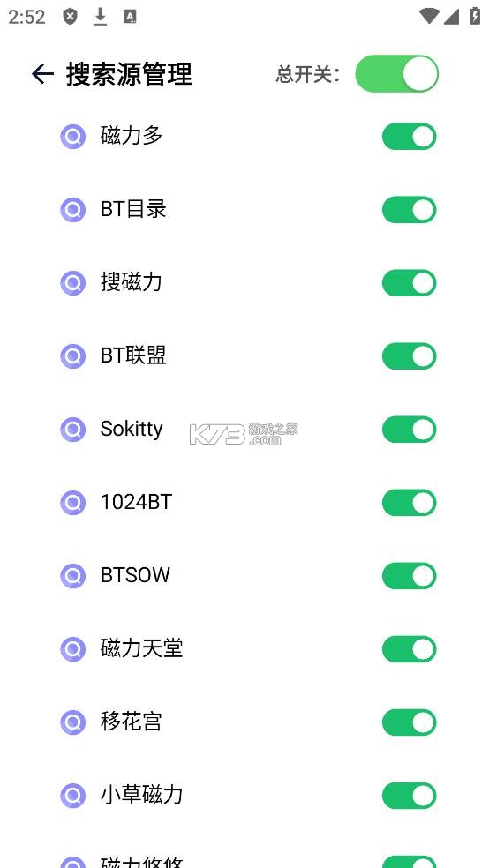489x868 pixels.
Task: Go back using the arrow icon
Action: (x=42, y=73)
